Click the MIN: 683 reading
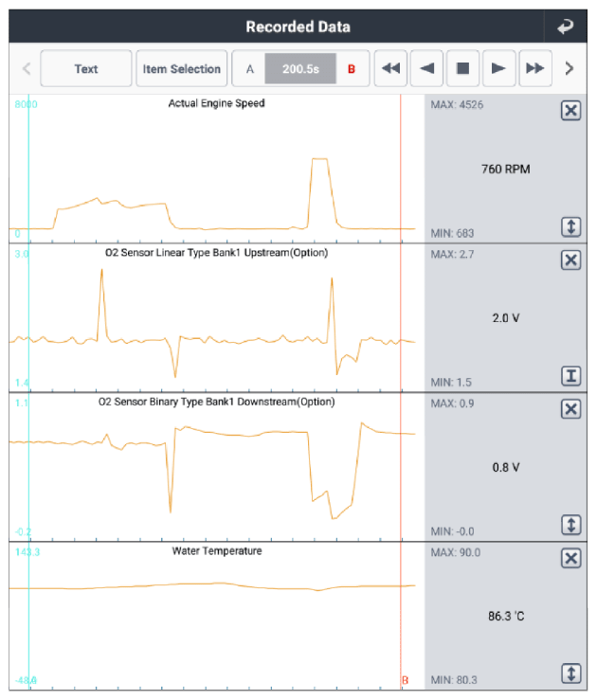This screenshot has height=700, width=597. click(x=452, y=233)
